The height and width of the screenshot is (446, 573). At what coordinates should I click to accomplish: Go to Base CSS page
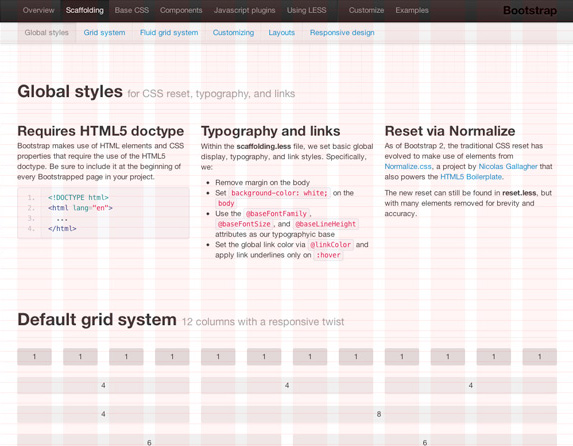tap(132, 10)
